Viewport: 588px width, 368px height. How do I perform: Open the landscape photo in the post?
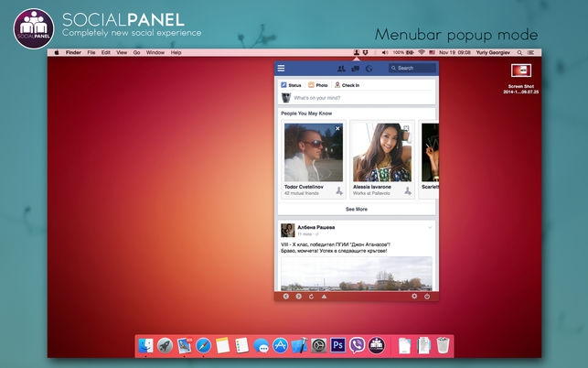[x=357, y=274]
